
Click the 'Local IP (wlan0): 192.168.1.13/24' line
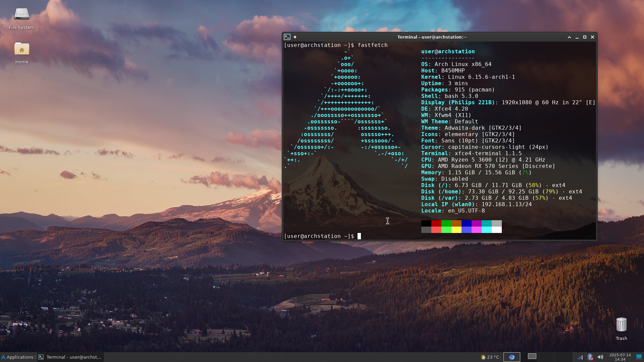477,204
